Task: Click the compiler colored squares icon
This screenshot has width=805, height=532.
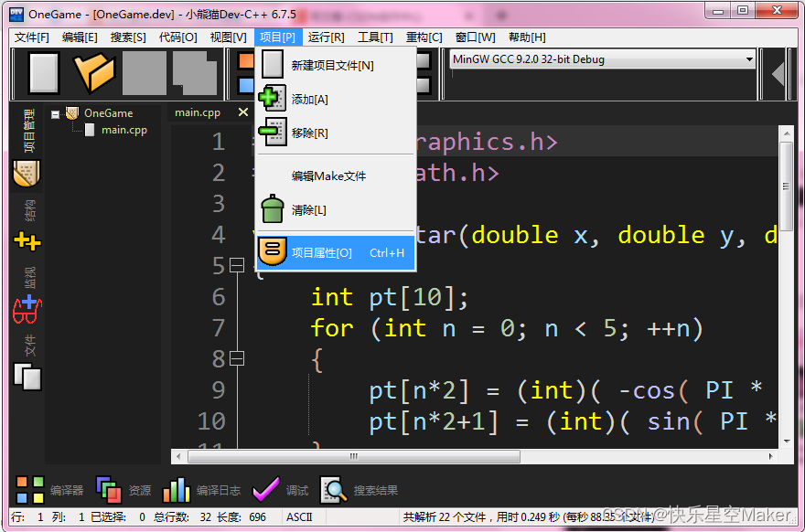Action: pyautogui.click(x=30, y=490)
